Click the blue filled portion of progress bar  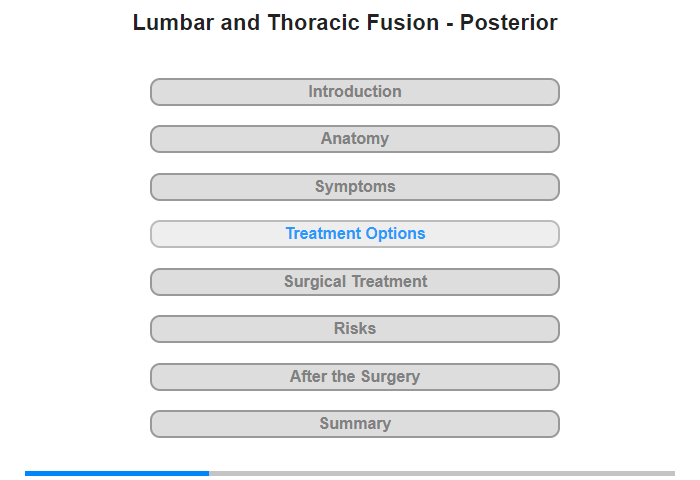(x=117, y=473)
